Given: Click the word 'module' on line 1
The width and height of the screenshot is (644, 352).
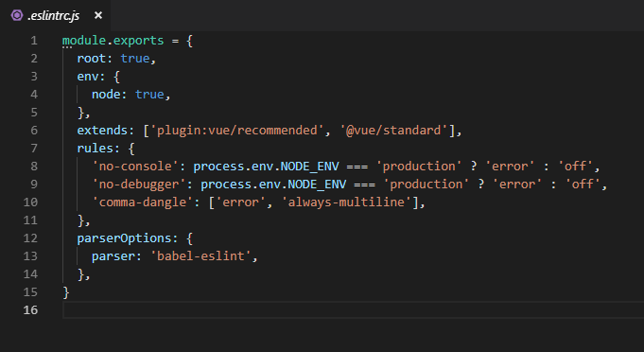Looking at the screenshot, I should coord(84,41).
